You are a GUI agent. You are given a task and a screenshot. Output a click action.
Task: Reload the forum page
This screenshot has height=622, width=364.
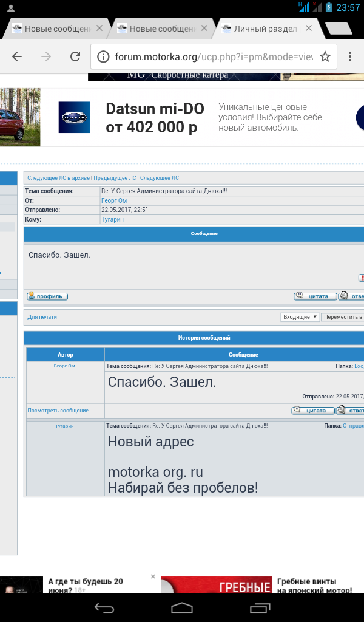[x=75, y=56]
